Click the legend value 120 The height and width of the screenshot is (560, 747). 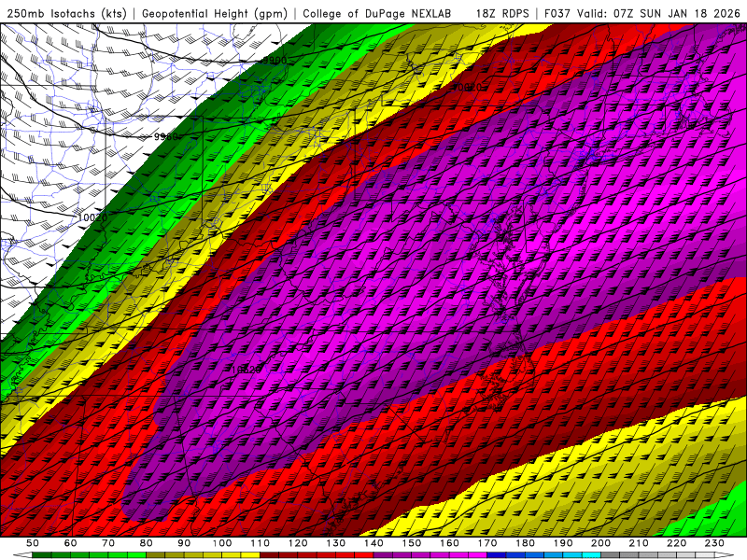pyautogui.click(x=298, y=543)
